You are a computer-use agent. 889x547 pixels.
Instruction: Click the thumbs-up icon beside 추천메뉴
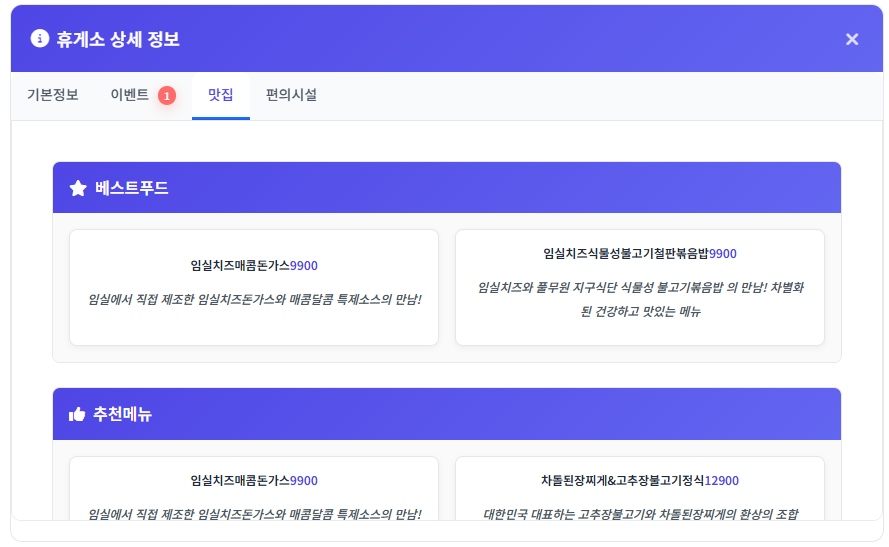[77, 414]
